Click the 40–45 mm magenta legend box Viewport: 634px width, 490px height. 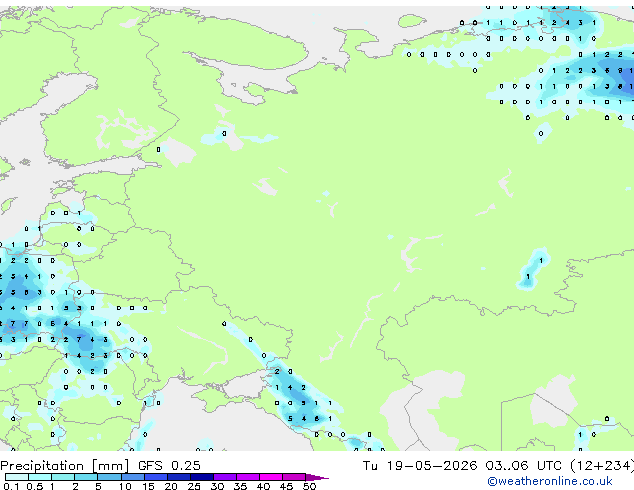(271, 477)
